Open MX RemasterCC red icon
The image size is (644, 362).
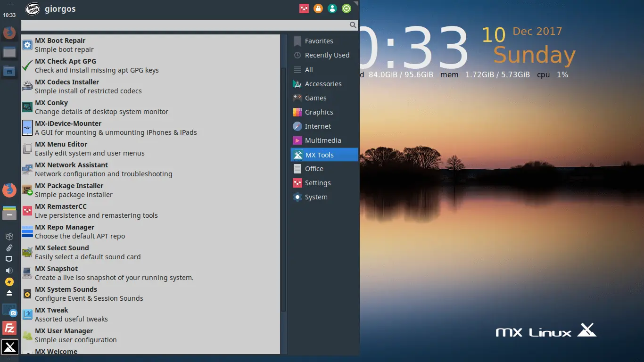click(x=27, y=211)
